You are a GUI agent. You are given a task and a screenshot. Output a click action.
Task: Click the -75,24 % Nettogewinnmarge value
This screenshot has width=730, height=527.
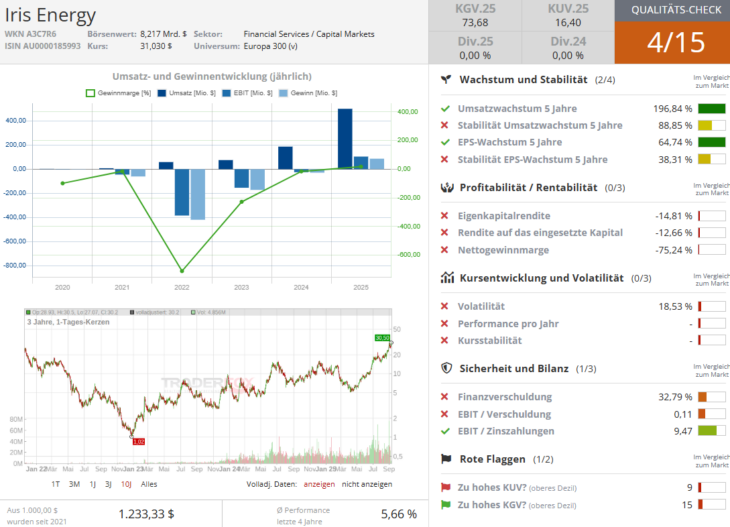click(674, 250)
